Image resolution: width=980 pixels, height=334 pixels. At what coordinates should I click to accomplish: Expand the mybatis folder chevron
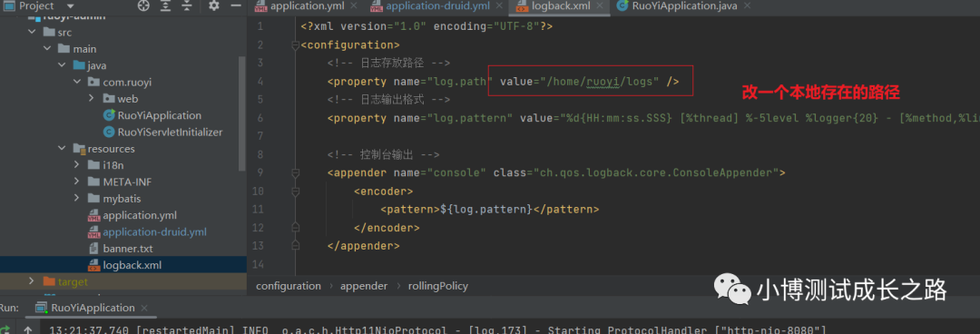pyautogui.click(x=77, y=198)
